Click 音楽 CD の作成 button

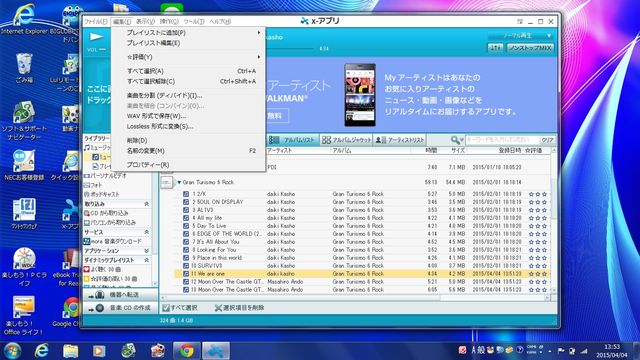pyautogui.click(x=120, y=308)
